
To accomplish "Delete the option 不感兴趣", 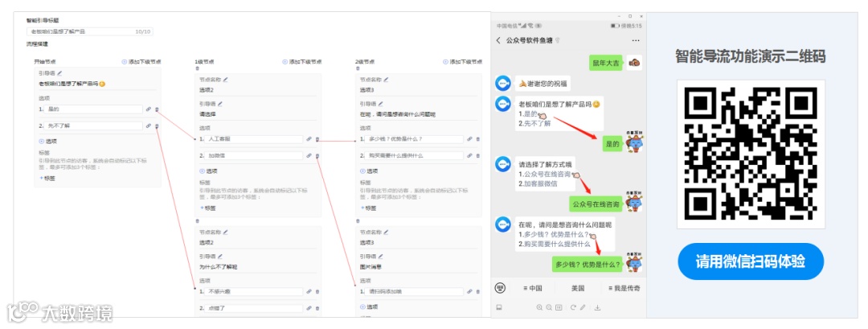I will coord(317,292).
